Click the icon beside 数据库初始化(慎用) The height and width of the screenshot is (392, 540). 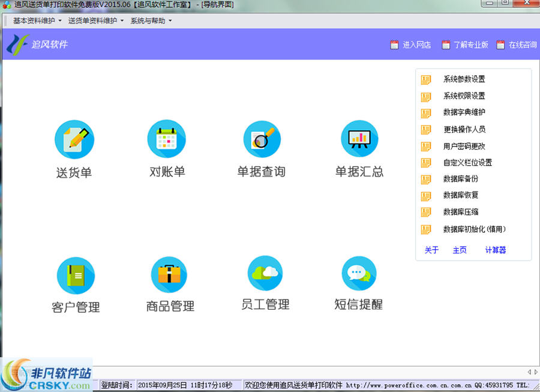[426, 229]
